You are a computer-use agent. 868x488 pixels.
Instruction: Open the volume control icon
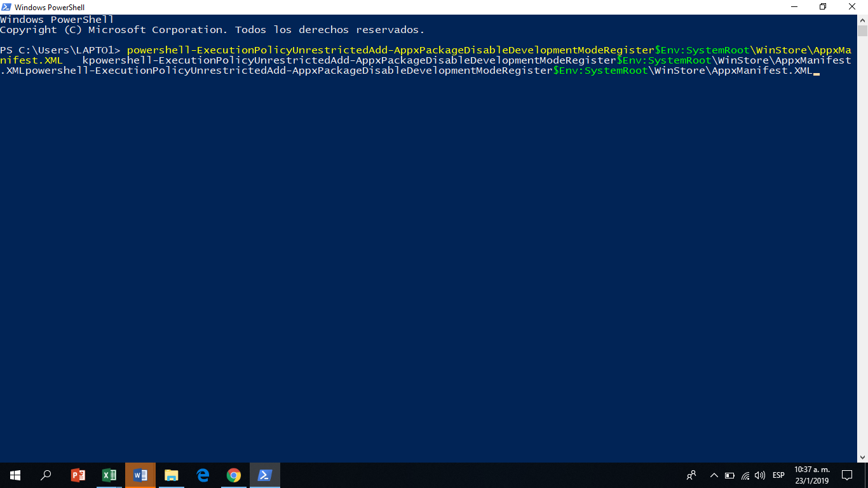[x=760, y=475]
